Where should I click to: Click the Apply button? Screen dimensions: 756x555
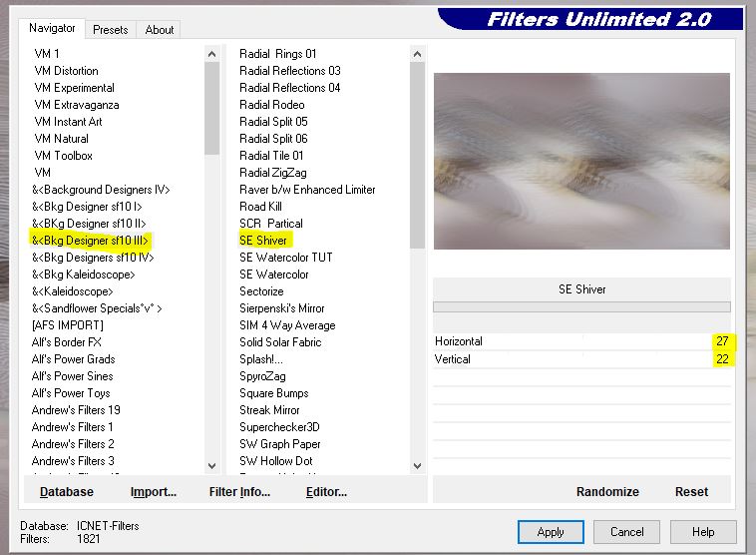[551, 532]
